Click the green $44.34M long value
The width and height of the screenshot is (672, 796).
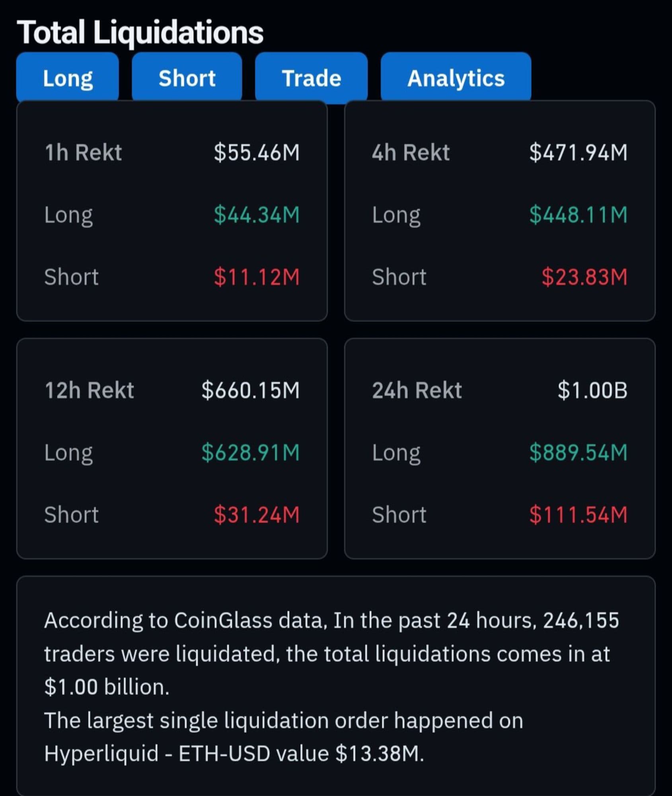click(257, 215)
